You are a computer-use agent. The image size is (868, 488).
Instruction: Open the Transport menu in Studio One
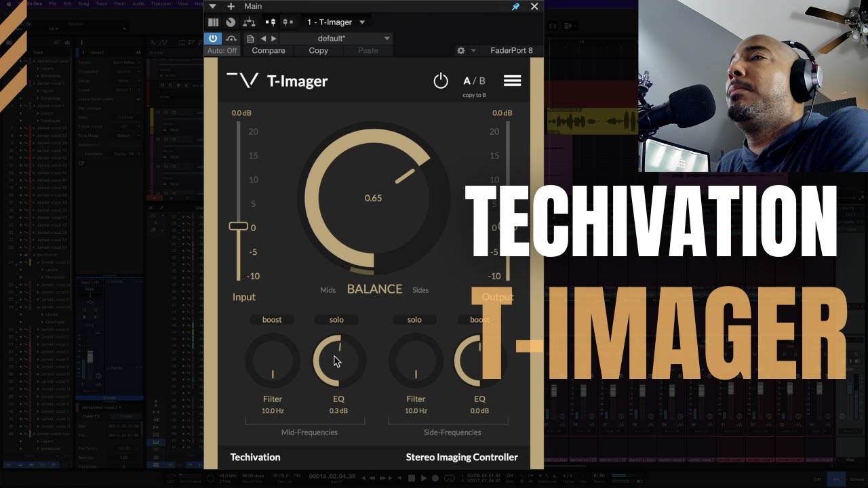(161, 3)
